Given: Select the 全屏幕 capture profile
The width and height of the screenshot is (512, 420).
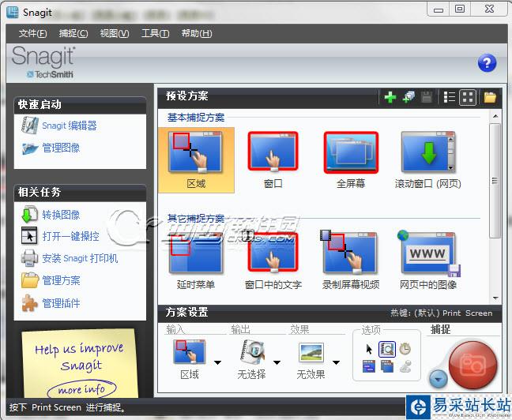Looking at the screenshot, I should point(351,160).
